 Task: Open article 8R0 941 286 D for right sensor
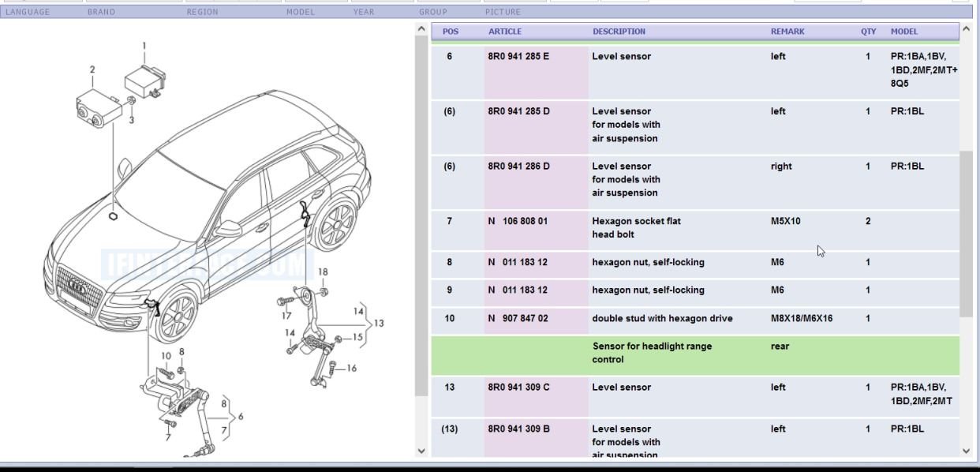click(x=518, y=166)
